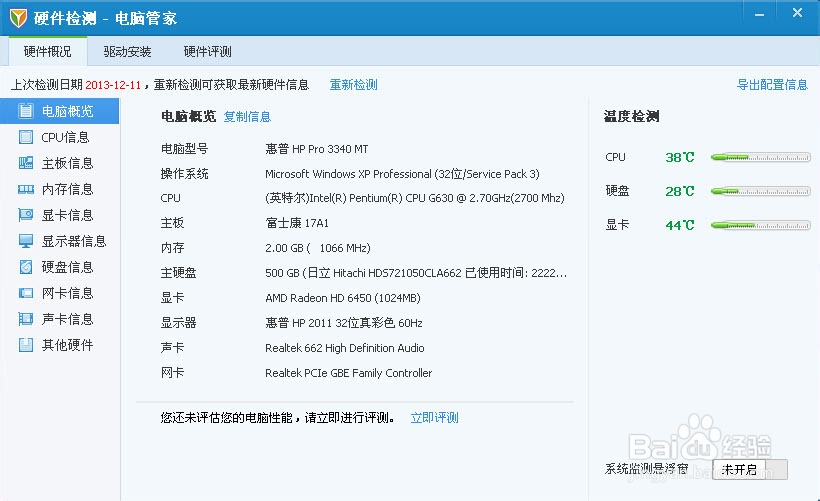Click the 38℃ CPU temperature reading

pyautogui.click(x=680, y=157)
